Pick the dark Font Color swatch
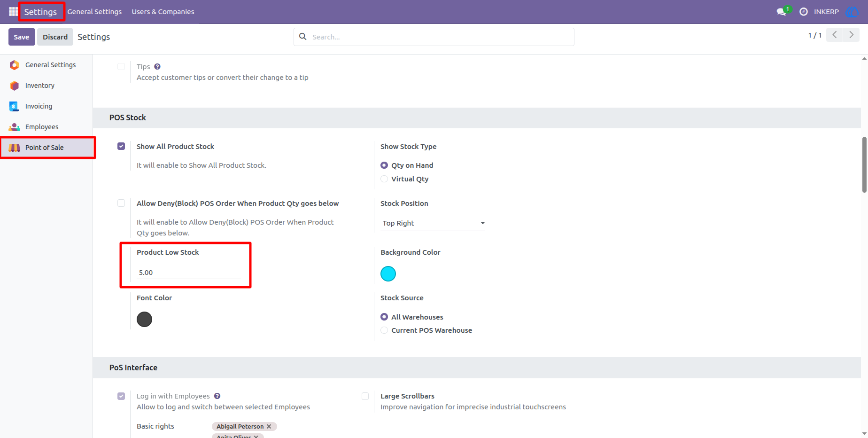Viewport: 868px width, 438px height. click(144, 319)
